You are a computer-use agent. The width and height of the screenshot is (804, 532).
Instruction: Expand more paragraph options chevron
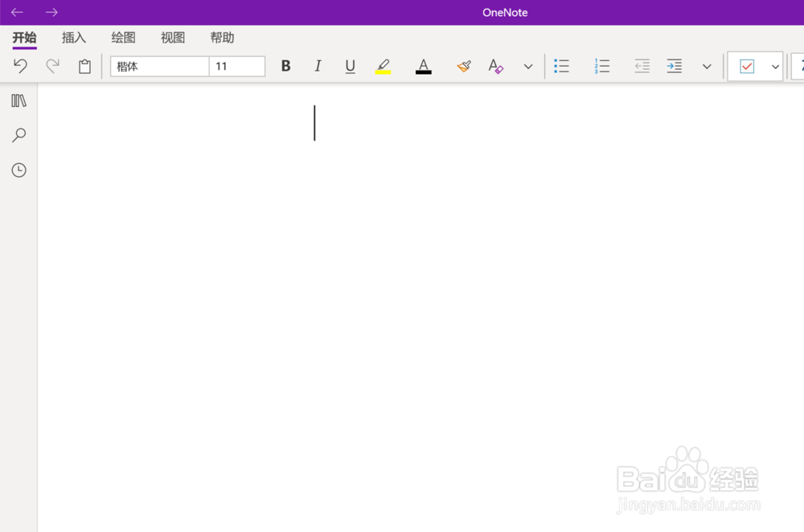coord(707,67)
